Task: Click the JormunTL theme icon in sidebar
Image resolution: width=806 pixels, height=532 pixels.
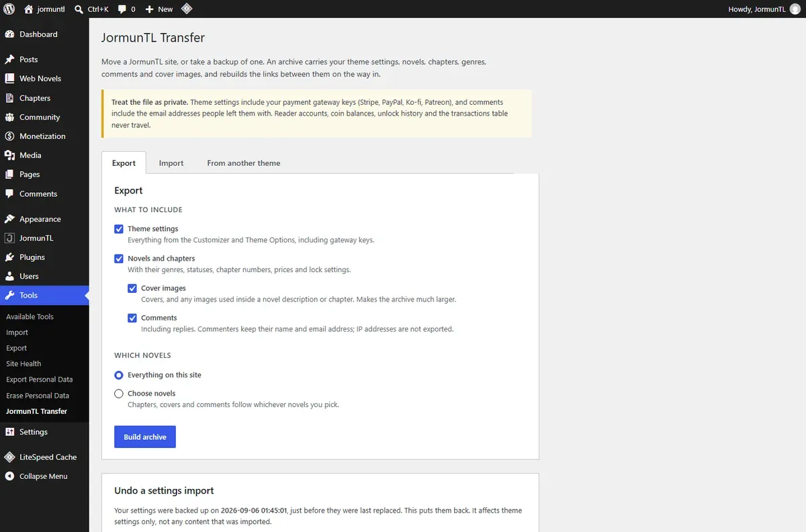Action: 9,238
